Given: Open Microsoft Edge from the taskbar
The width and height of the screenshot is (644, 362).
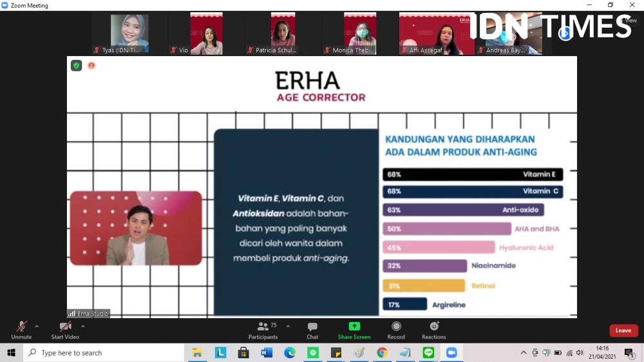Looking at the screenshot, I should pos(290,352).
